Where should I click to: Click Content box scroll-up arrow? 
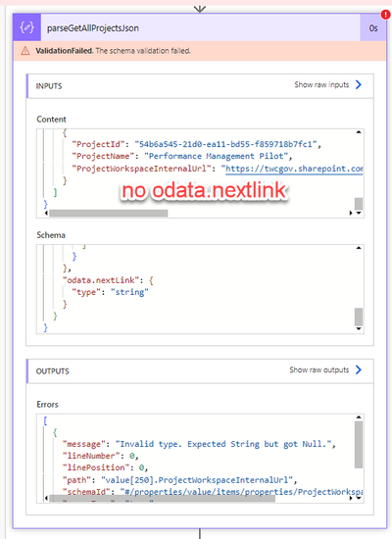click(x=359, y=132)
